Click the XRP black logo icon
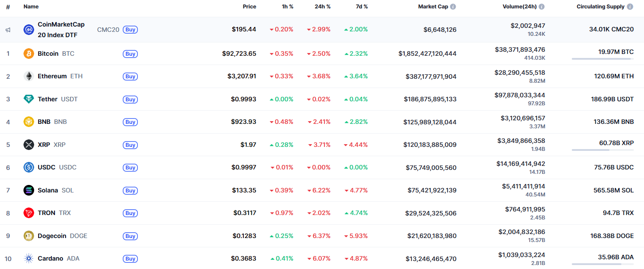The height and width of the screenshot is (269, 644). click(x=29, y=145)
